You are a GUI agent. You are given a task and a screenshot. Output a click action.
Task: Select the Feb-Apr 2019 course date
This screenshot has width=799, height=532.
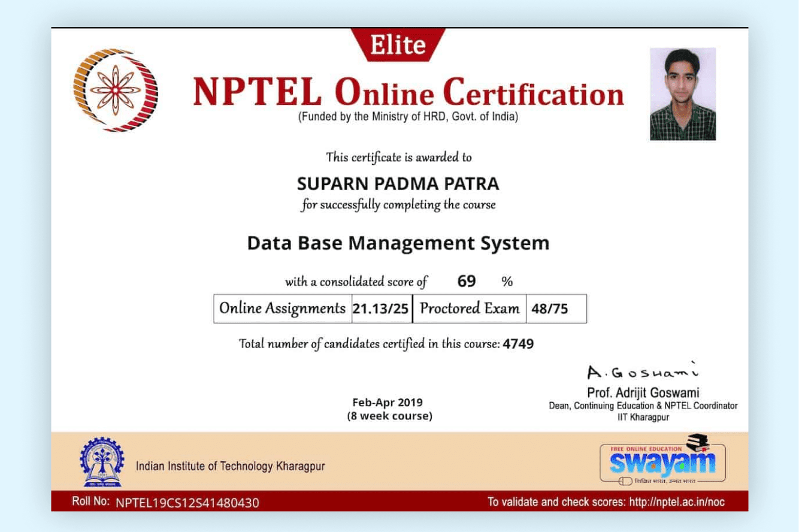click(x=386, y=403)
